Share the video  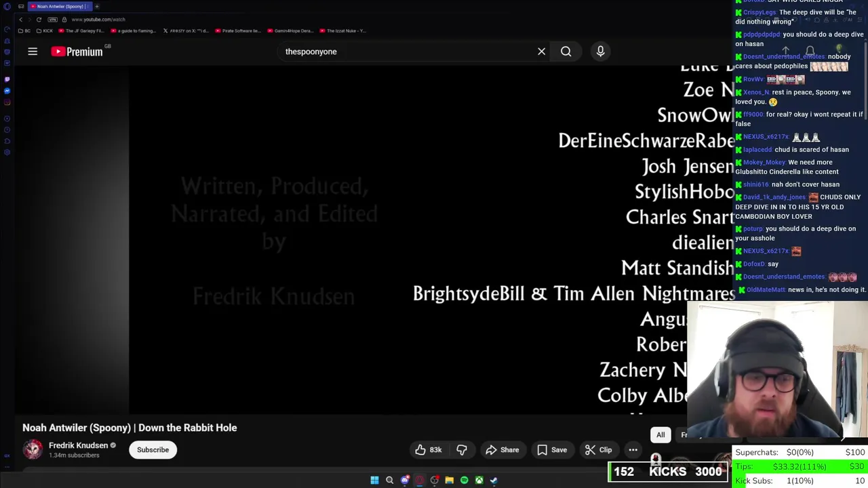point(502,450)
